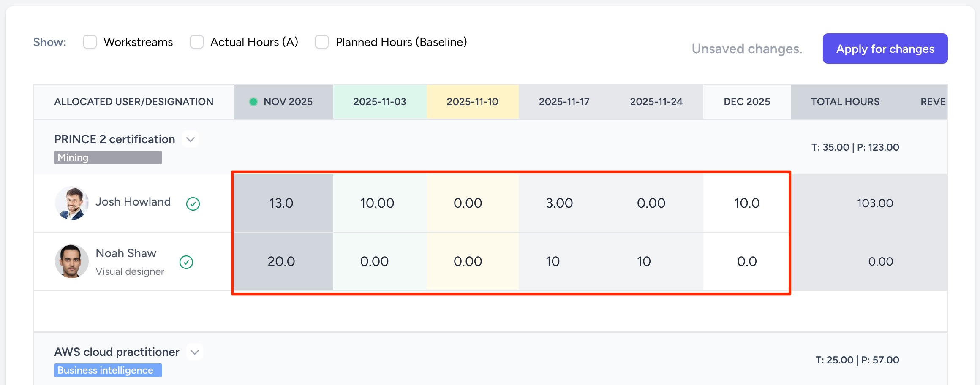Click Josh Howland's profile avatar
The width and height of the screenshot is (980, 385).
[x=72, y=203]
